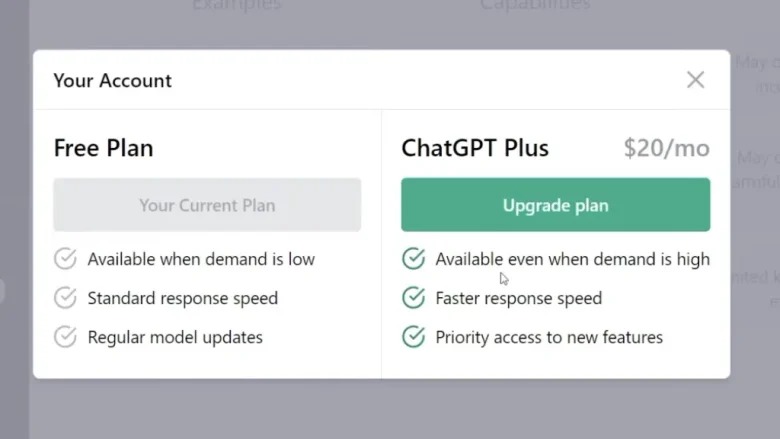The width and height of the screenshot is (780, 439).
Task: Click check icon beside Standard response speed
Action: [65, 298]
